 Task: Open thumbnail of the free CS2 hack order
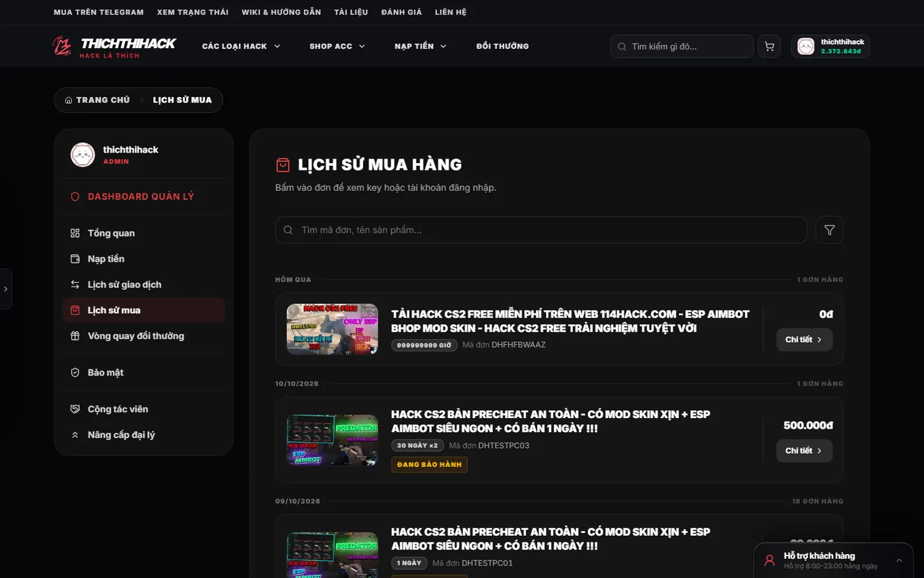333,329
